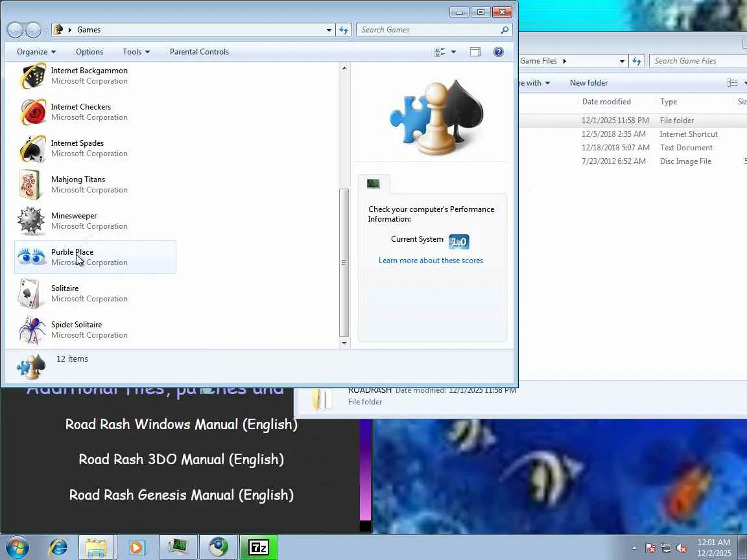Select the Minesweeper mine icon
Image resolution: width=747 pixels, height=560 pixels.
31,220
